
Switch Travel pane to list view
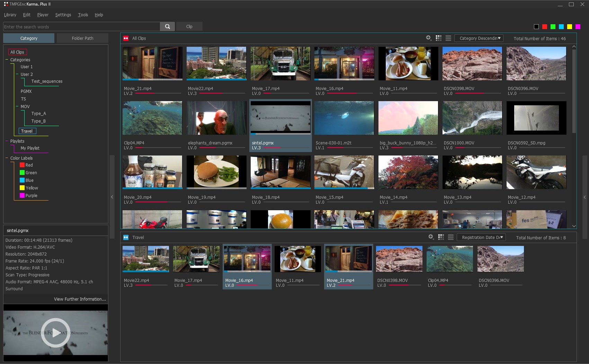(450, 237)
